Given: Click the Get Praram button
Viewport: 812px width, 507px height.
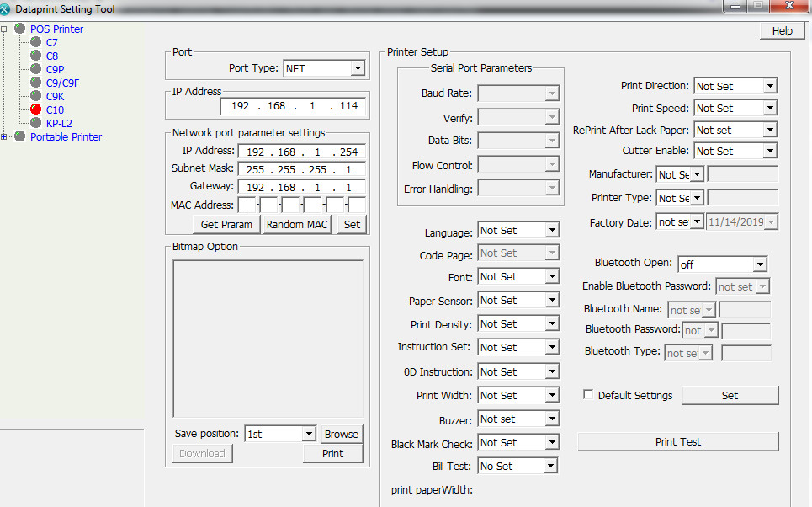Looking at the screenshot, I should (x=226, y=225).
